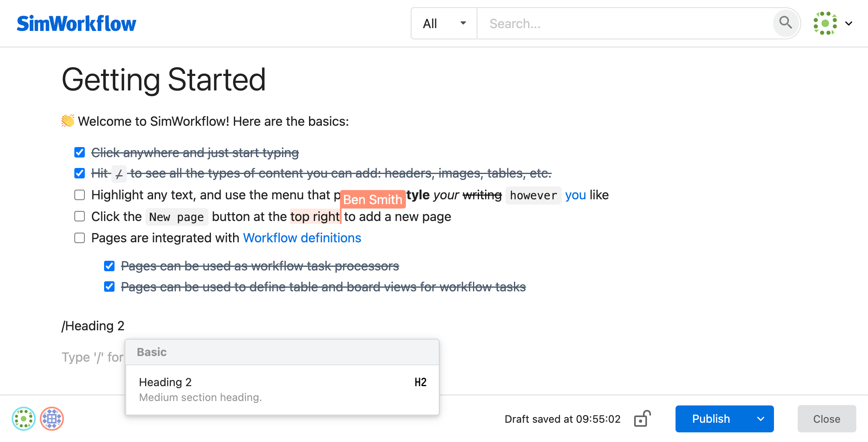
Task: Click the Publish dropdown arrow button
Action: 761,418
